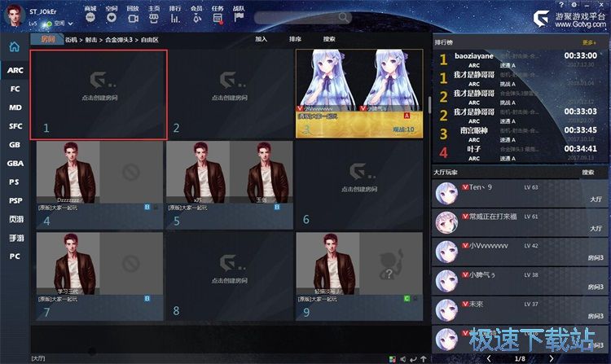Select the PS platform tab
The width and height of the screenshot is (611, 364).
tap(15, 182)
